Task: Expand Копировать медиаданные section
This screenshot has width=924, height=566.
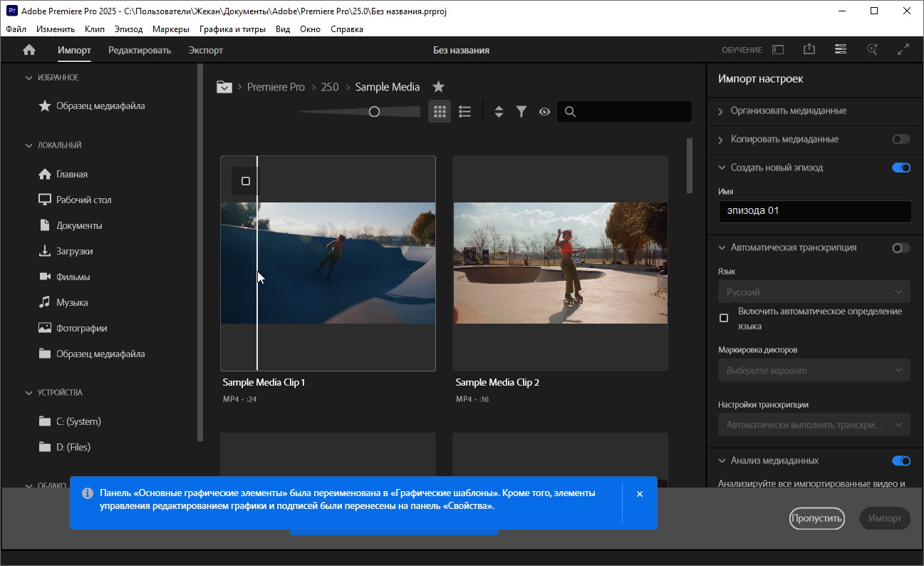Action: pyautogui.click(x=720, y=139)
